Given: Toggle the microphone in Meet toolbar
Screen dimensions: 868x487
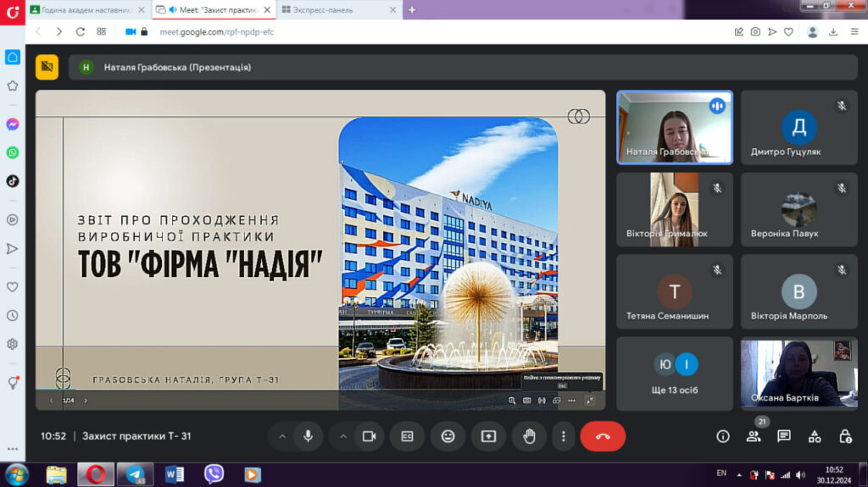Looking at the screenshot, I should [x=308, y=436].
